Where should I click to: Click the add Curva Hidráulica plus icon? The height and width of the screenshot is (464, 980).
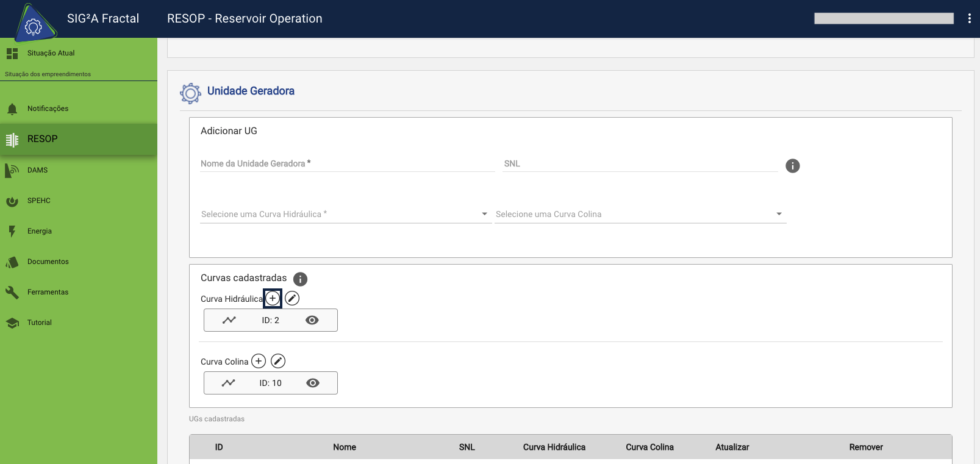[x=273, y=298]
